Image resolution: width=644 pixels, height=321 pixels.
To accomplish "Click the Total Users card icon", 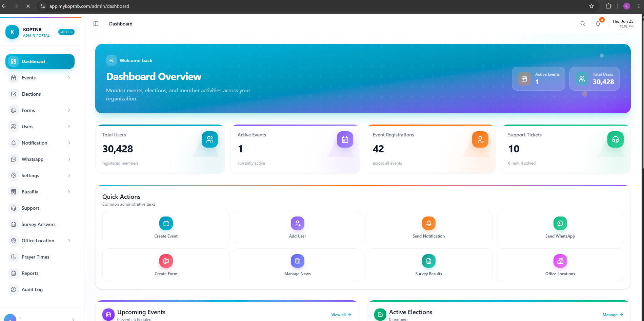I will (210, 139).
